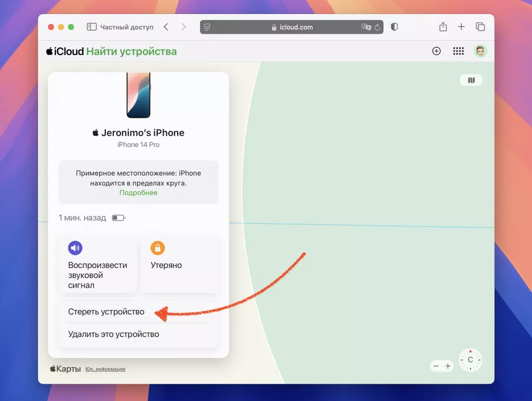Open the Подробнее link
Screen dimensions: 532x401
138,192
